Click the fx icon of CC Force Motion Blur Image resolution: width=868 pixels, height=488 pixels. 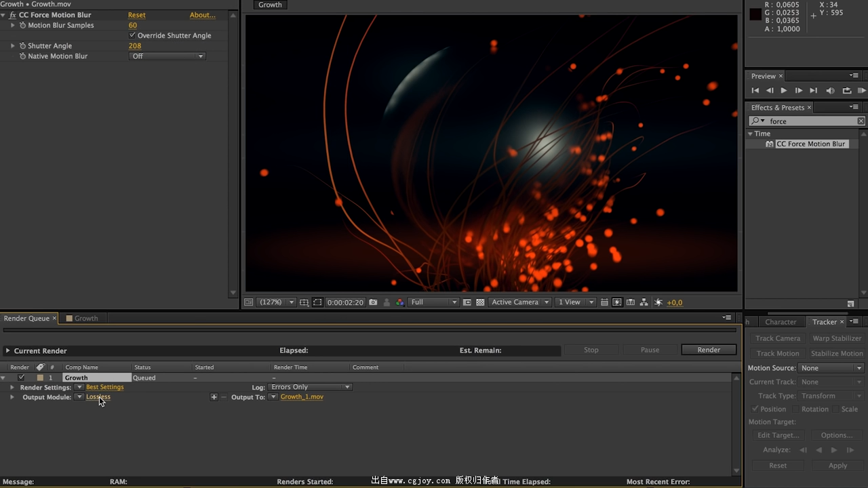(x=13, y=15)
